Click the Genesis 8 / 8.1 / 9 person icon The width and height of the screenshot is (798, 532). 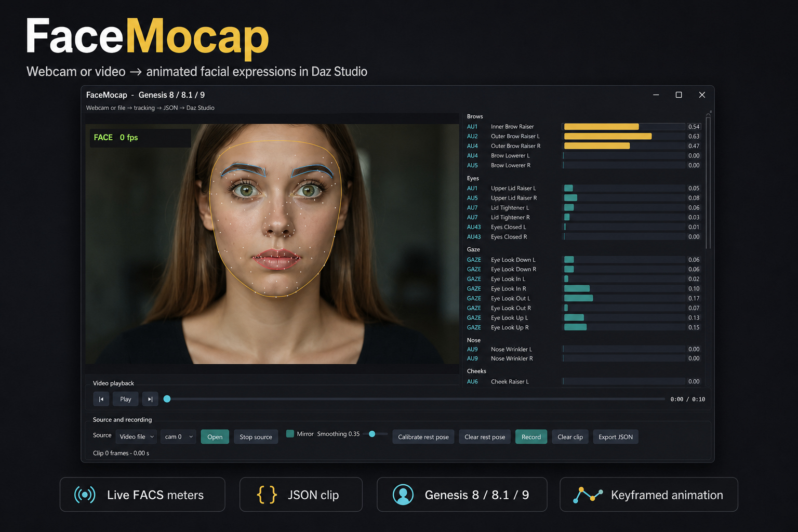[x=403, y=495]
